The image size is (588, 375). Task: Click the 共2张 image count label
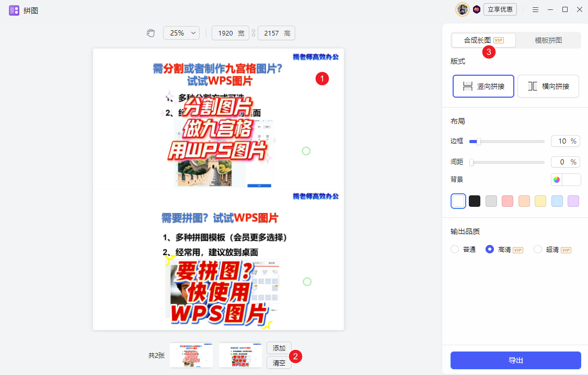click(x=156, y=355)
